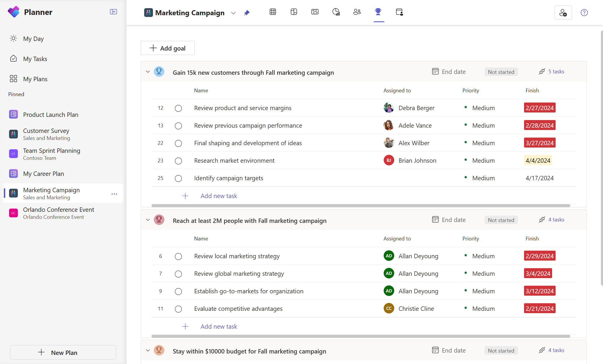Toggle task completion circle for task 11

(x=178, y=309)
